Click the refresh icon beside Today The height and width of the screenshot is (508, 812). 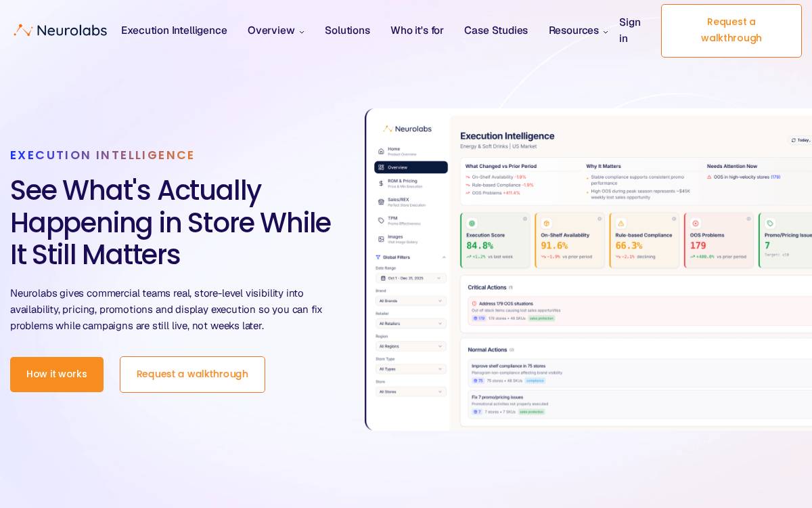[x=794, y=140]
